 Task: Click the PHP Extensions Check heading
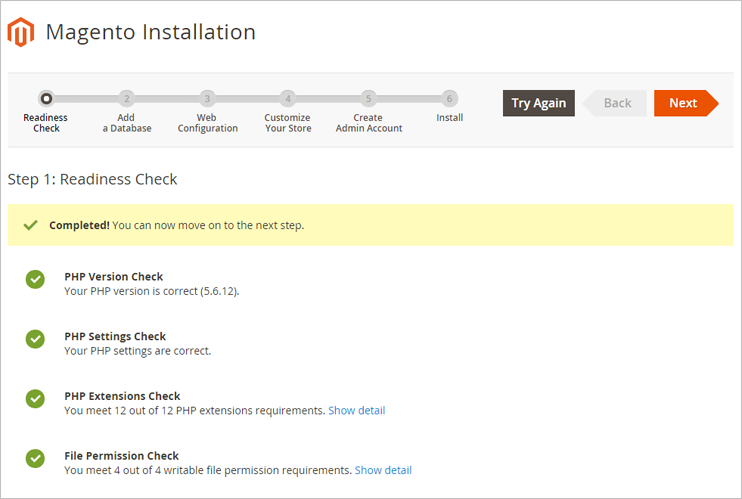[122, 396]
